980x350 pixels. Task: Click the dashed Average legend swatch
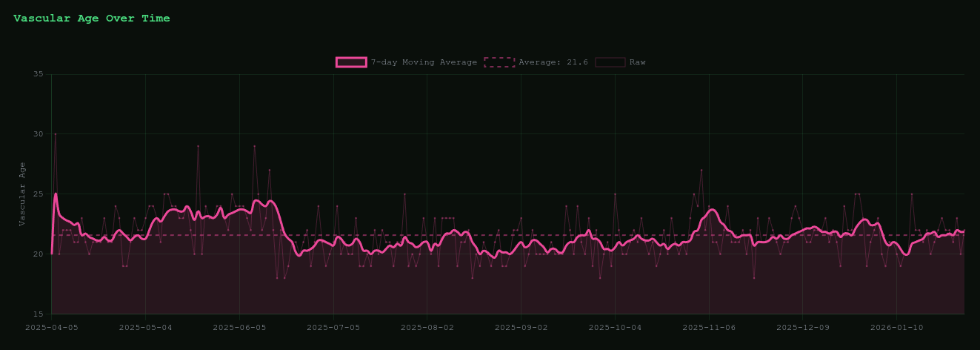coord(499,62)
